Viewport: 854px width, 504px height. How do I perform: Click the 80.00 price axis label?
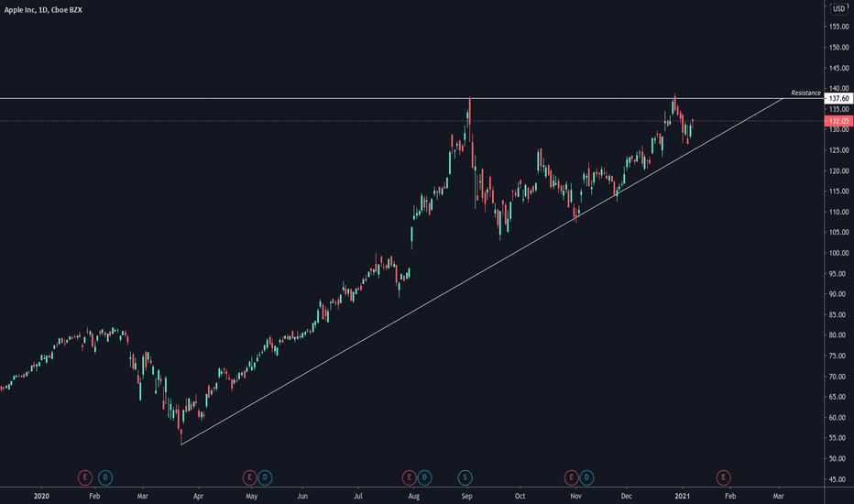coord(838,335)
